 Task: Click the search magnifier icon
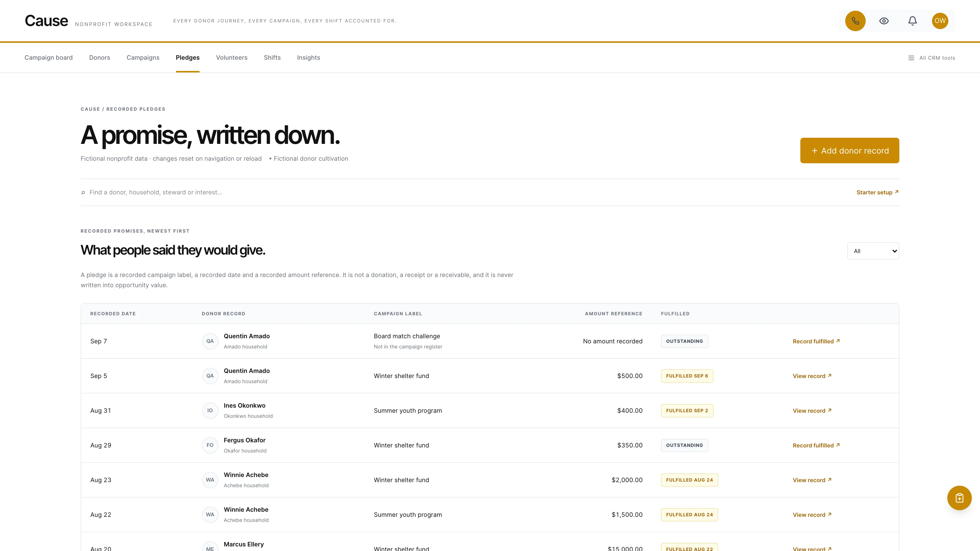[83, 192]
